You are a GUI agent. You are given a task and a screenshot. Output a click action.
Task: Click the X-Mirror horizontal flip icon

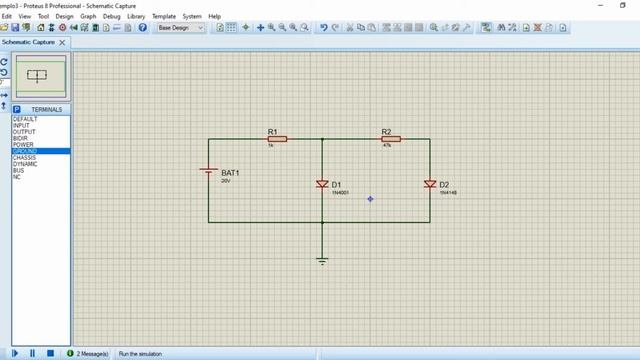[x=4, y=95]
